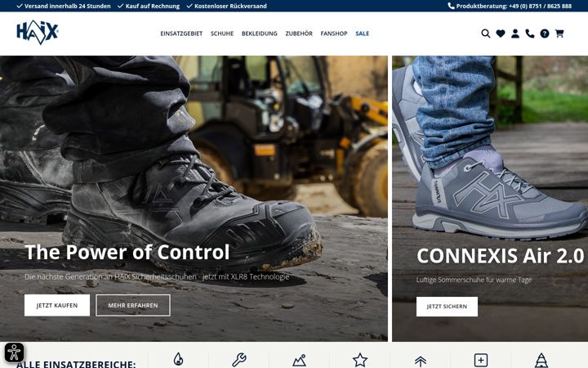The height and width of the screenshot is (368, 588).
Task: Open the BEKLEIDUNG menu
Action: [260, 34]
